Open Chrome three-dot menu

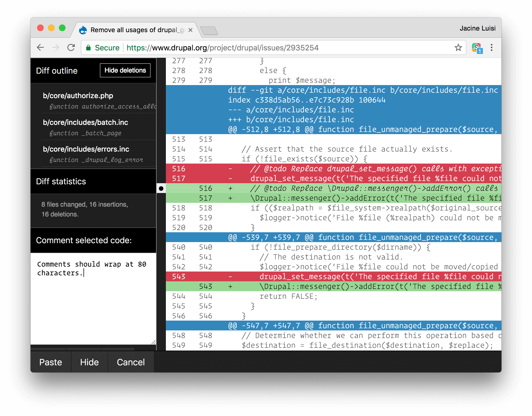click(x=491, y=48)
